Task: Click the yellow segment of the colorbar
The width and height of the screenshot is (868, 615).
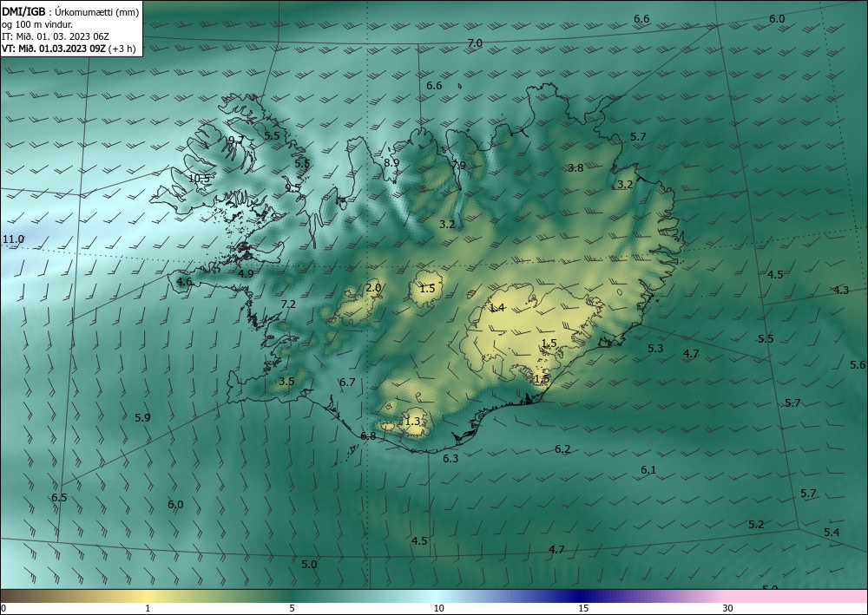Action: pyautogui.click(x=148, y=596)
